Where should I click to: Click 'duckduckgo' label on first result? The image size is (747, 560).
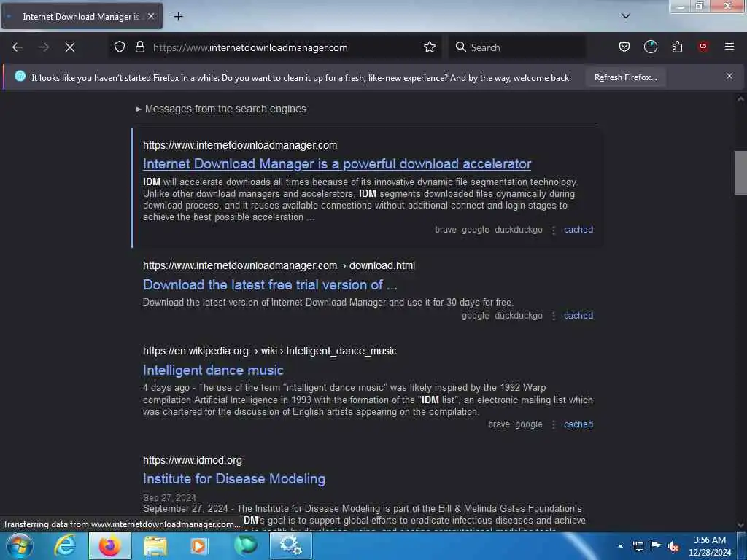pyautogui.click(x=519, y=230)
